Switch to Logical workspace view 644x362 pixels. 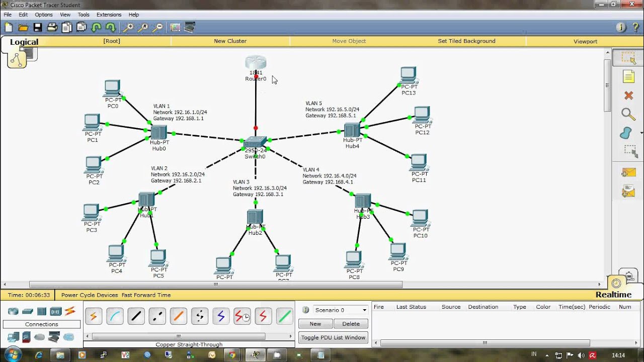click(x=24, y=42)
